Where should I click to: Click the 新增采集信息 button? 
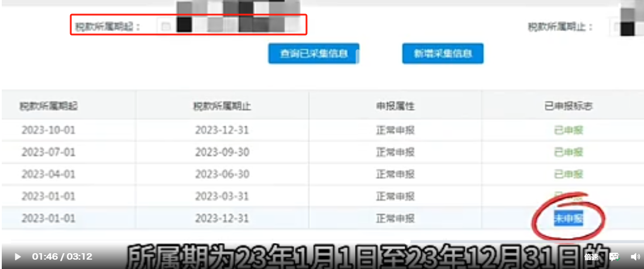[442, 54]
